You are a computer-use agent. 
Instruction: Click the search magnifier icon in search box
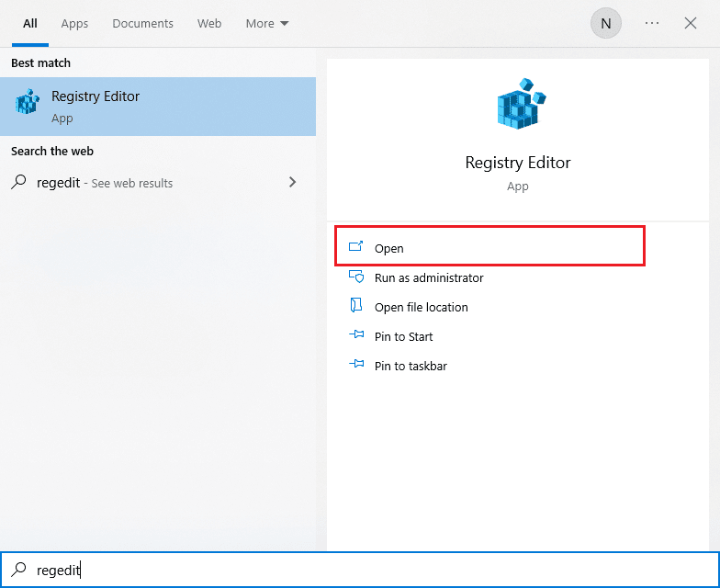(18, 570)
